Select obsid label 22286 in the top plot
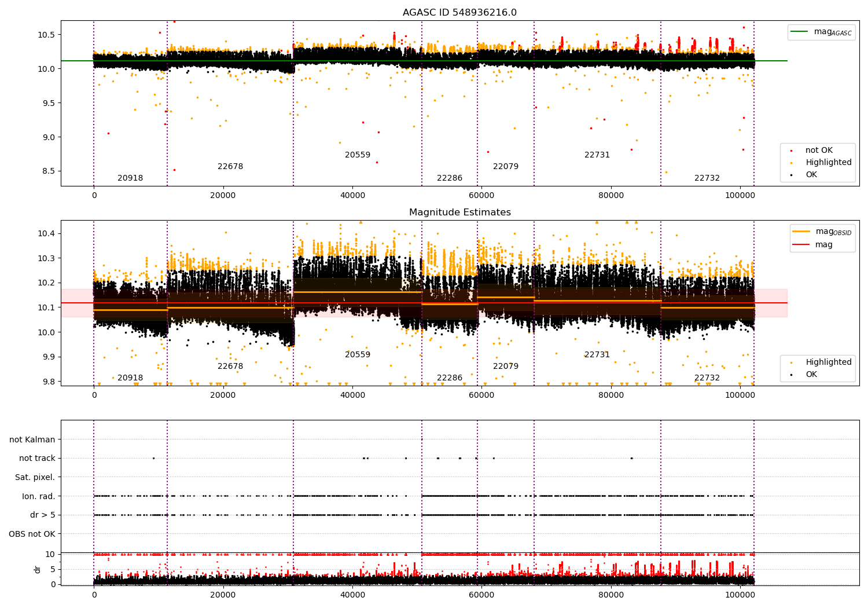 tap(450, 178)
